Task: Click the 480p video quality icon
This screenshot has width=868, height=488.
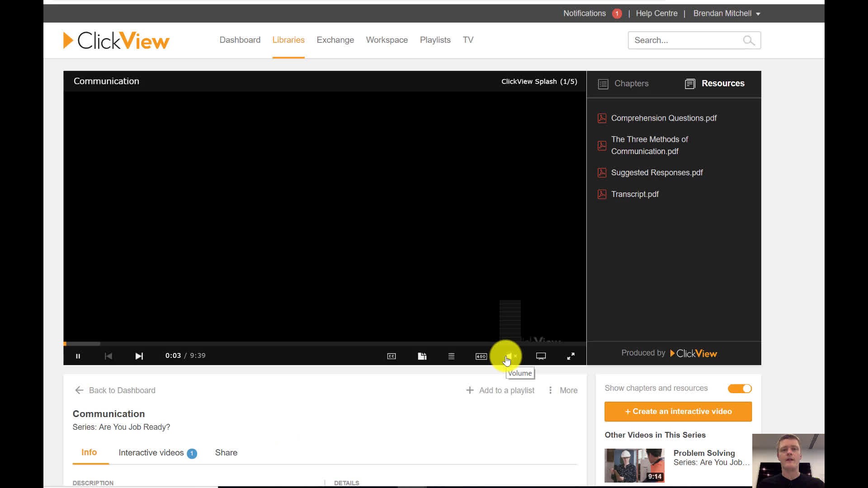Action: [x=481, y=356]
